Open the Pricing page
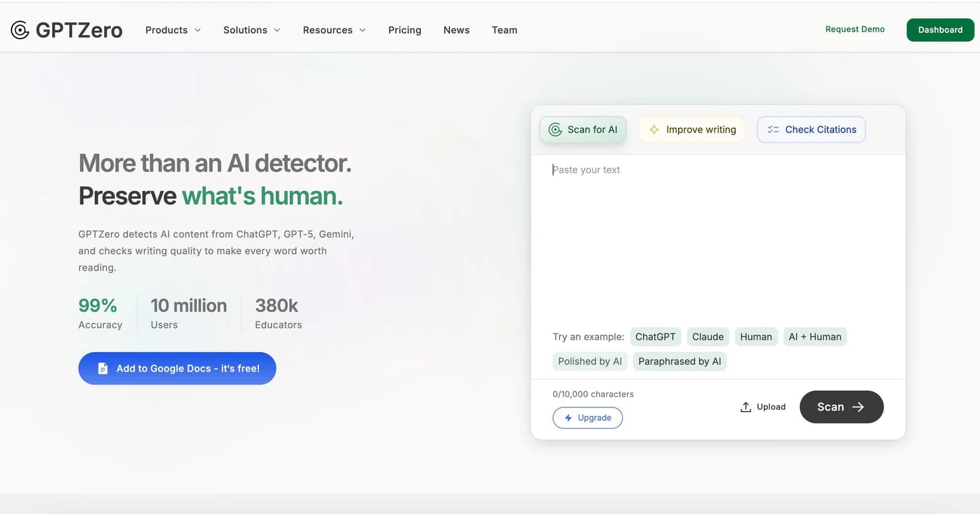 coord(405,30)
